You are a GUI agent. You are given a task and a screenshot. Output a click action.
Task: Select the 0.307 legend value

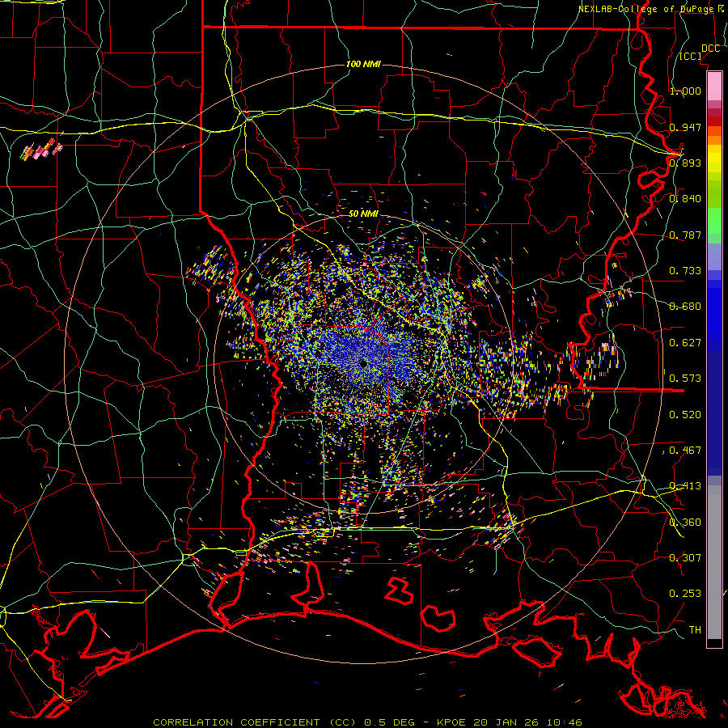685,558
